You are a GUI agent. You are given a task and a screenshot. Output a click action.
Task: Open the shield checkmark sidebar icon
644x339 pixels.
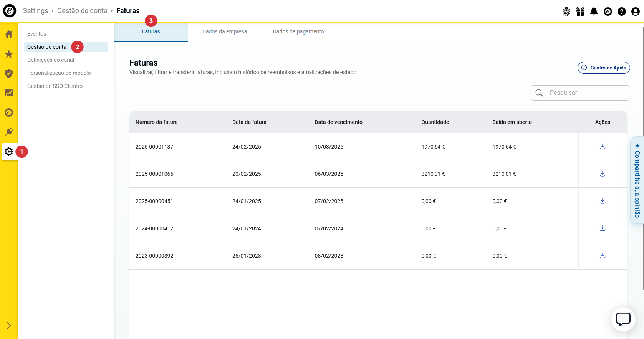coord(9,73)
